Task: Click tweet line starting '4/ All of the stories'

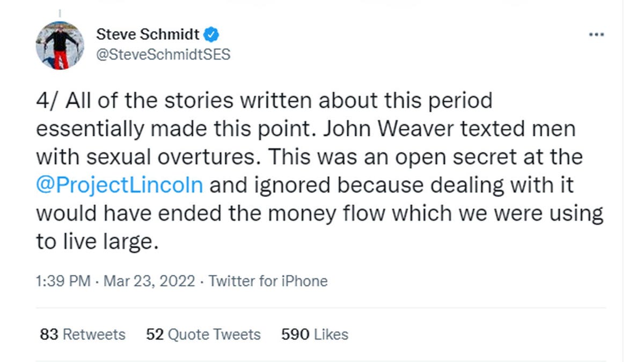Action: [264, 101]
